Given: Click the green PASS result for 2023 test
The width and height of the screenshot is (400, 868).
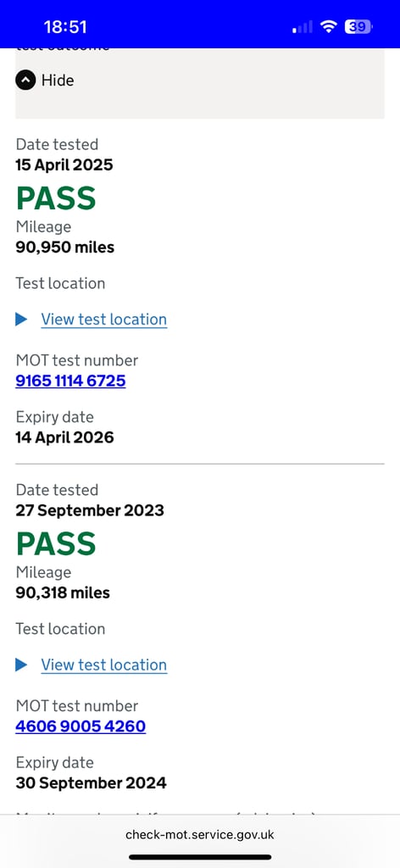Looking at the screenshot, I should [x=56, y=543].
